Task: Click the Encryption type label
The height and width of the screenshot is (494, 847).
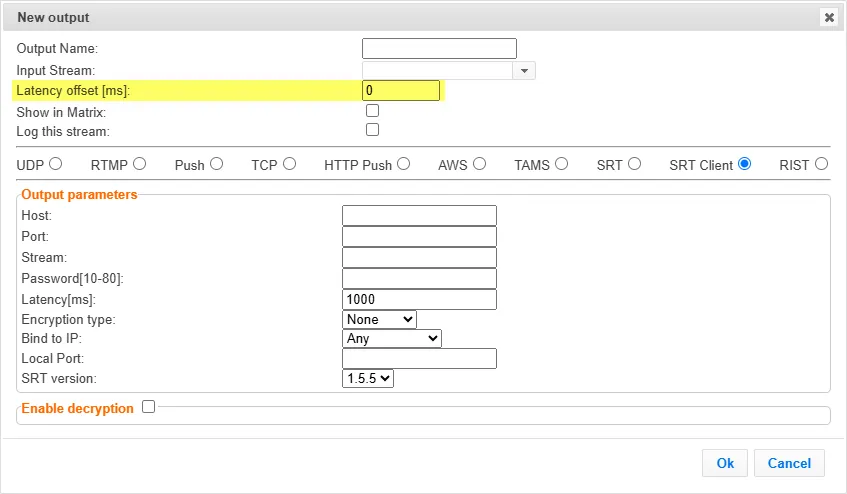Action: click(x=68, y=320)
